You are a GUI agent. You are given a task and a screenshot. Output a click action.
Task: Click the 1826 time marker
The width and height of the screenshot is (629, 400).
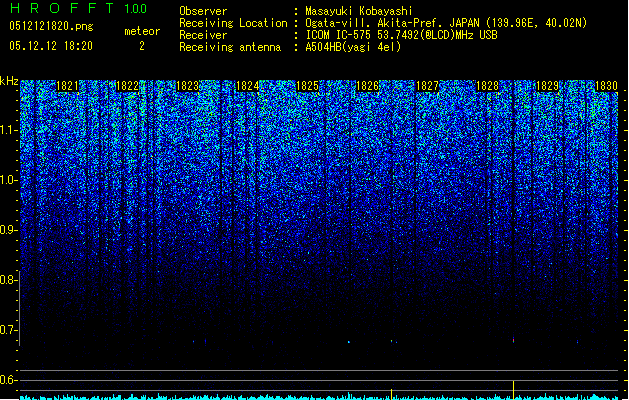click(x=367, y=86)
